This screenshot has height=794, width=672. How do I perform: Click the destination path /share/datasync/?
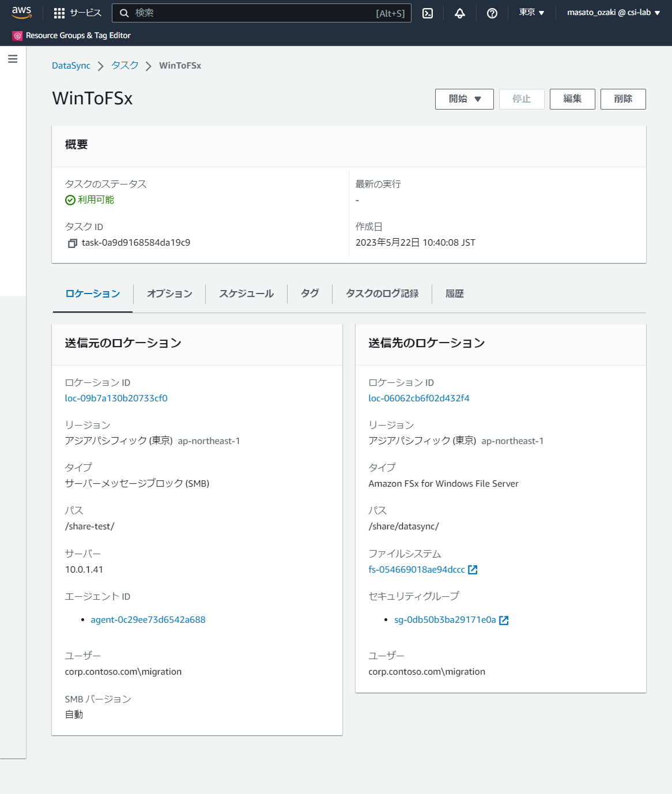[404, 526]
